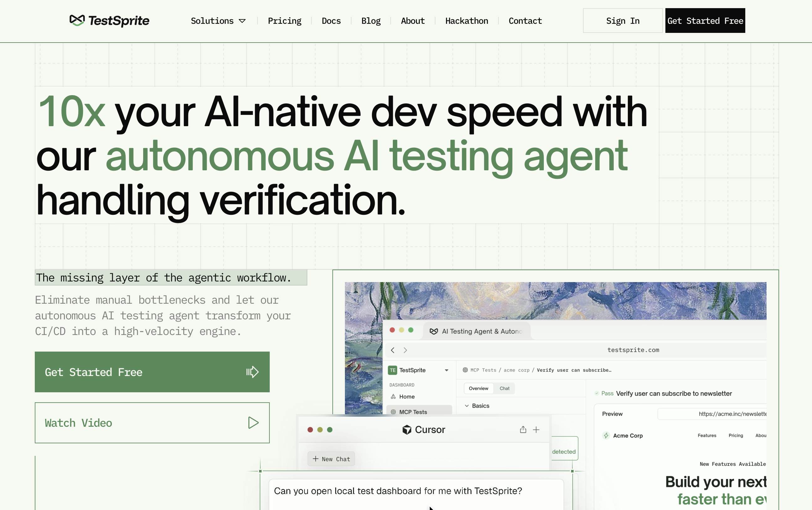Open Features link in Acme Corp preview

click(x=707, y=435)
